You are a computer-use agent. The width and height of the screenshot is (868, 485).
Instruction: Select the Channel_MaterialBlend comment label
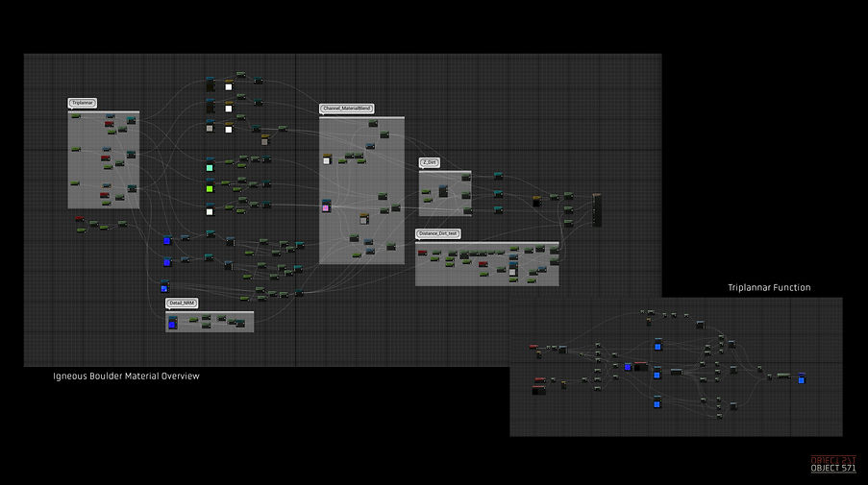tap(347, 109)
